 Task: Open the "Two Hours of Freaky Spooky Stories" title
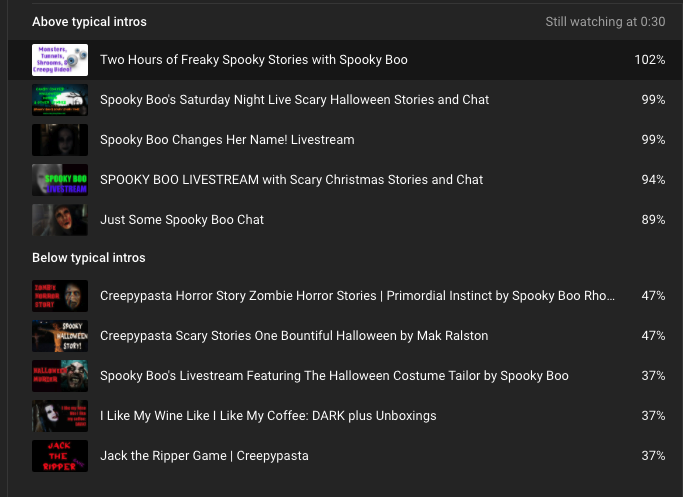point(254,60)
